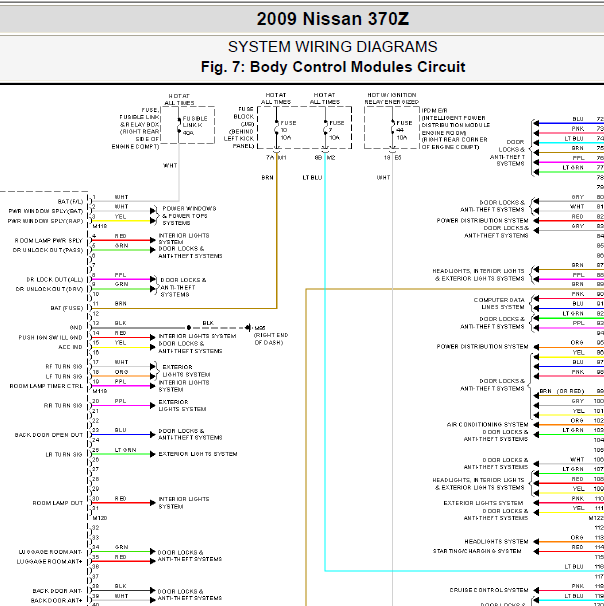Select the IPDM E/R module description
Image resolution: width=604 pixels, height=606 pixels.
coord(454,129)
